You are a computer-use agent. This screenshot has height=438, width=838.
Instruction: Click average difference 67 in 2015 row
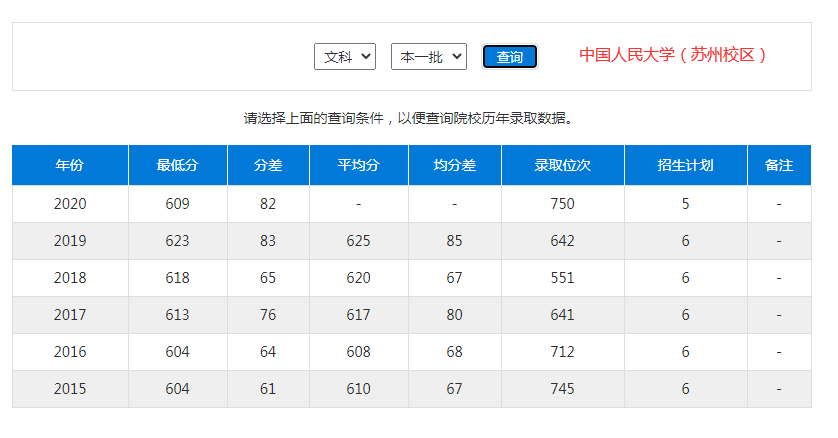click(454, 389)
